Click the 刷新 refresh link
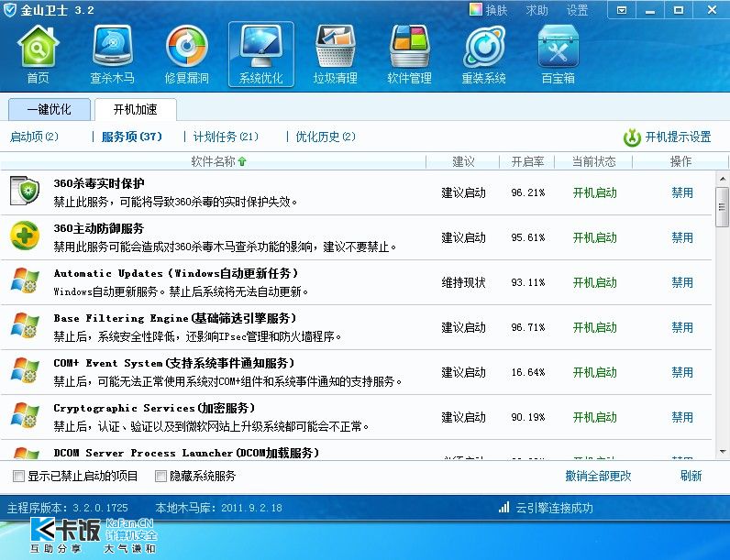The image size is (730, 560). click(691, 476)
